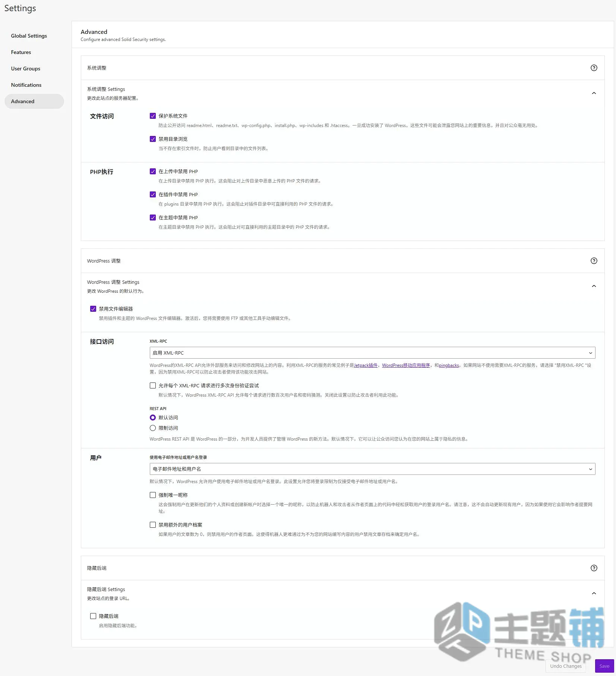Select 默认访问 REST API radio
The height and width of the screenshot is (676, 616).
click(153, 418)
